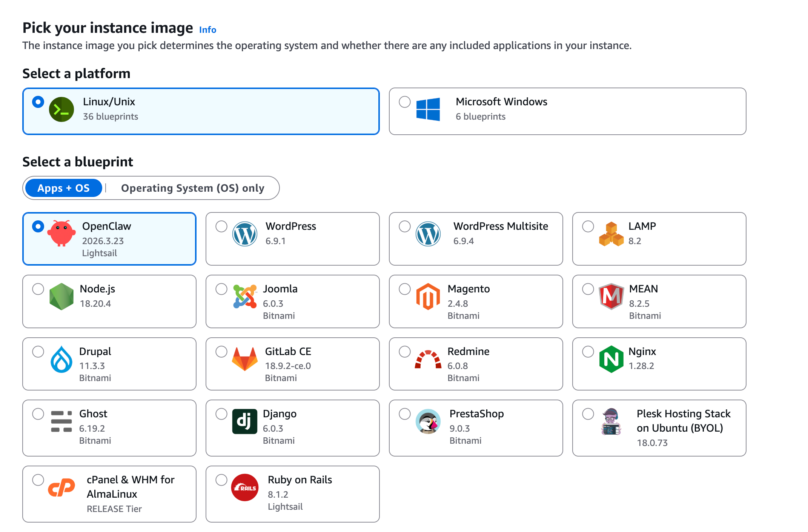Click the Django dj logo icon
808x532 pixels.
click(x=245, y=421)
